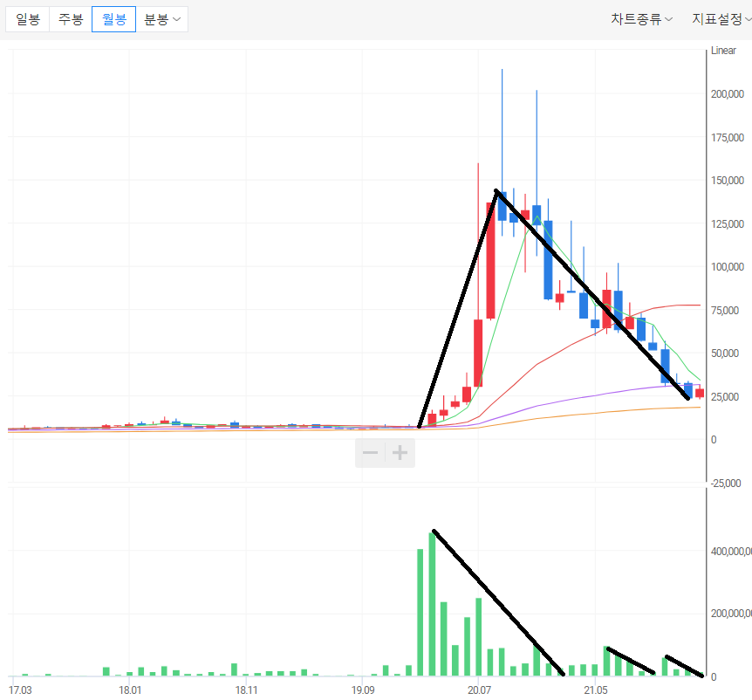
Task: Click the Linear scale label
Action: click(x=723, y=51)
